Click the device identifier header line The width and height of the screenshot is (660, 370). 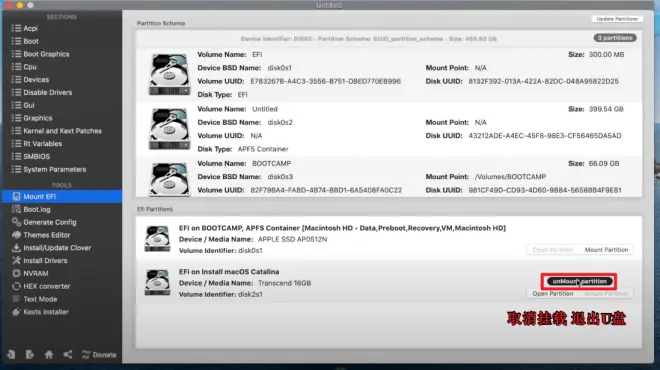click(x=369, y=39)
